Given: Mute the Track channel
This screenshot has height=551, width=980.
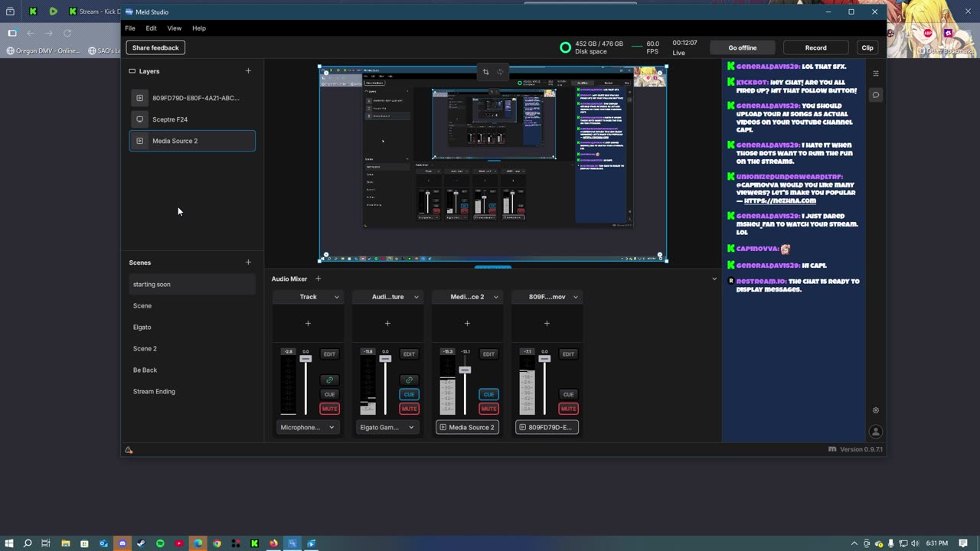Looking at the screenshot, I should click(x=329, y=409).
